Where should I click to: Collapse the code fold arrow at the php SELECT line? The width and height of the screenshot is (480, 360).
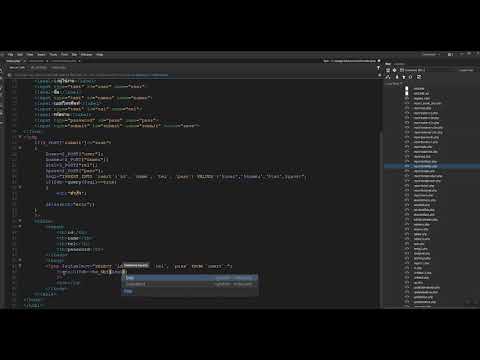tap(20, 266)
